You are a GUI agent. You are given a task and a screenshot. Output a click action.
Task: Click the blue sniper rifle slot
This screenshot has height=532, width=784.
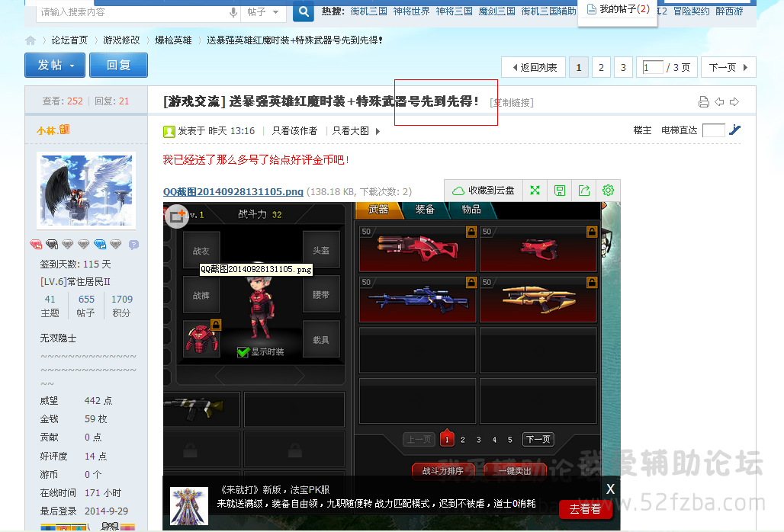click(x=417, y=300)
